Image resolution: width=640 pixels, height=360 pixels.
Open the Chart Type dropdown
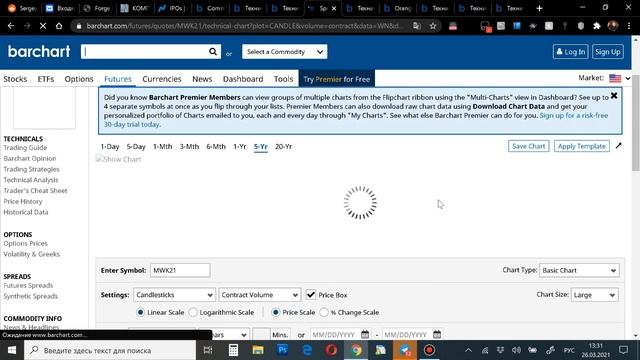click(x=579, y=270)
